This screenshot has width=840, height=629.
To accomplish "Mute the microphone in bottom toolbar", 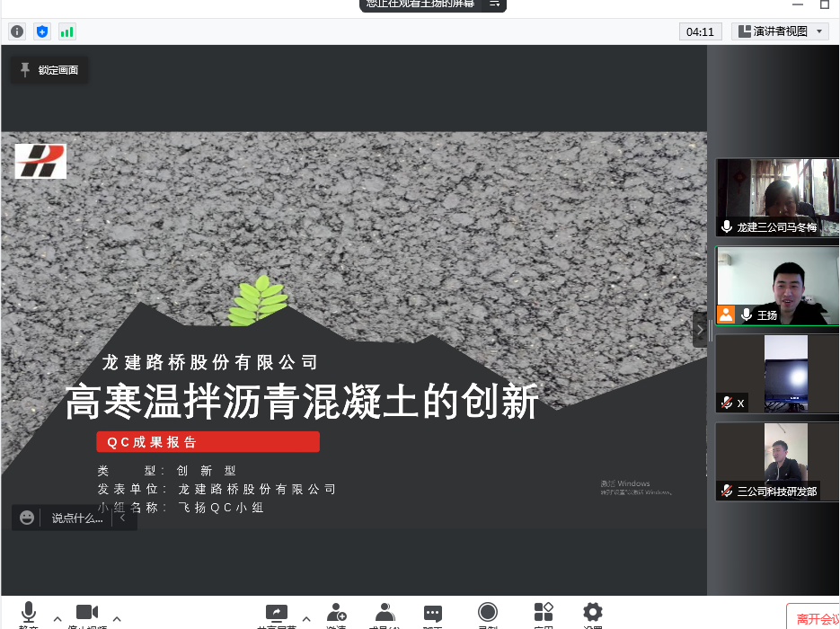I will (29, 614).
